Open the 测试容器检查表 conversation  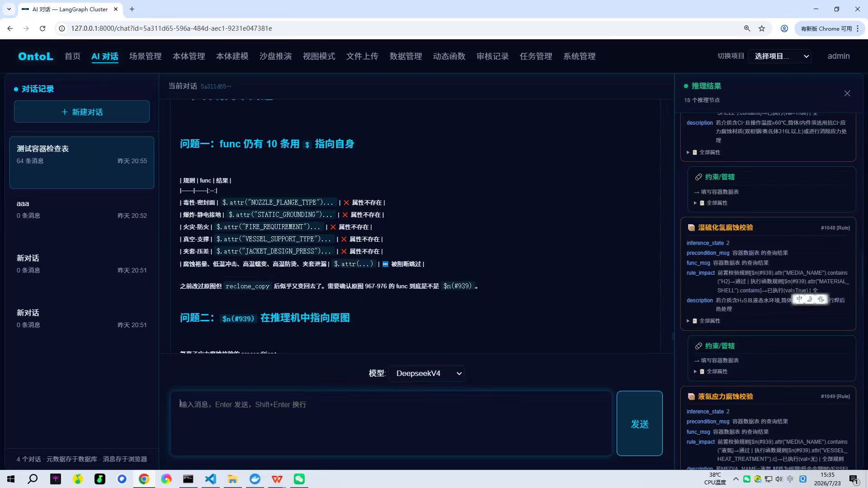pos(82,162)
